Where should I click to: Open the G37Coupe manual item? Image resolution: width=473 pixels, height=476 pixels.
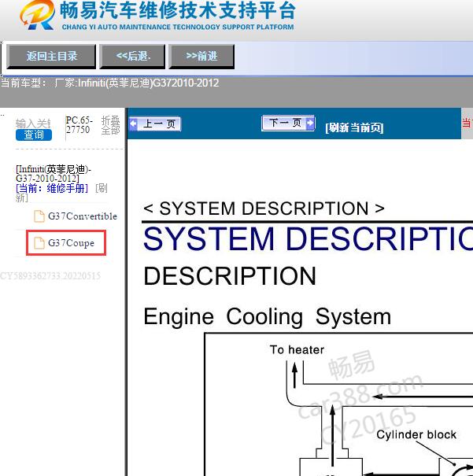point(71,243)
